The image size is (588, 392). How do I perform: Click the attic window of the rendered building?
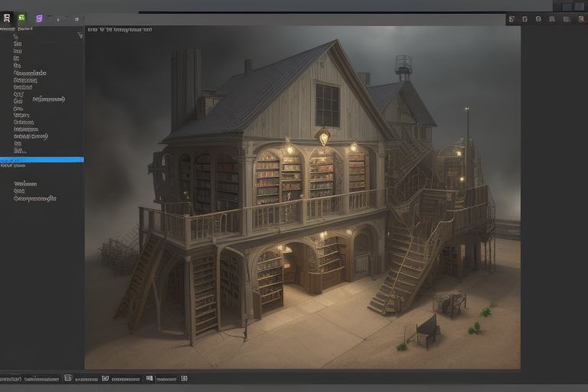pos(327,105)
